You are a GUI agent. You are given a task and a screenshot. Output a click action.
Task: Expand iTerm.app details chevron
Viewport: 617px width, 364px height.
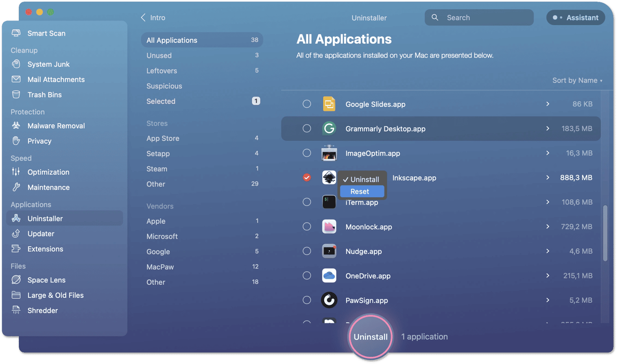(x=547, y=202)
